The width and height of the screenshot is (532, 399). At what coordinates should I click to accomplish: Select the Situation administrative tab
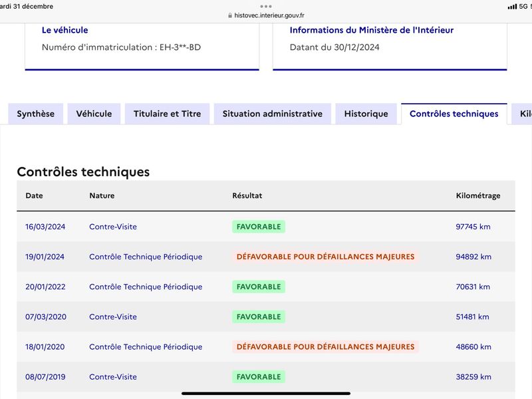273,114
